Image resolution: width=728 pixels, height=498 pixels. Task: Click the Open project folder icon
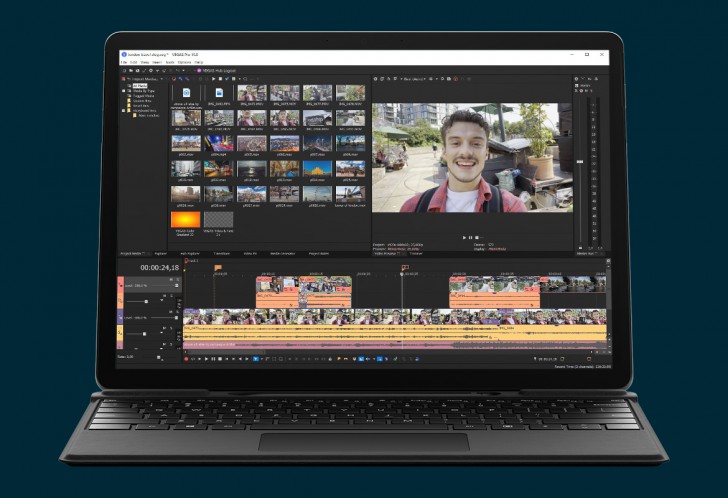click(130, 71)
